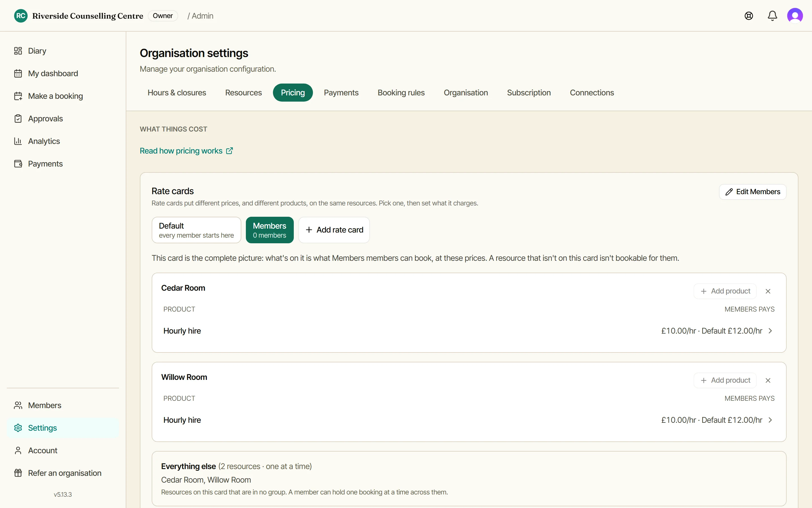Expand Willow Room Hourly hire price chevron
Screen dimensions: 812x508
pos(770,420)
